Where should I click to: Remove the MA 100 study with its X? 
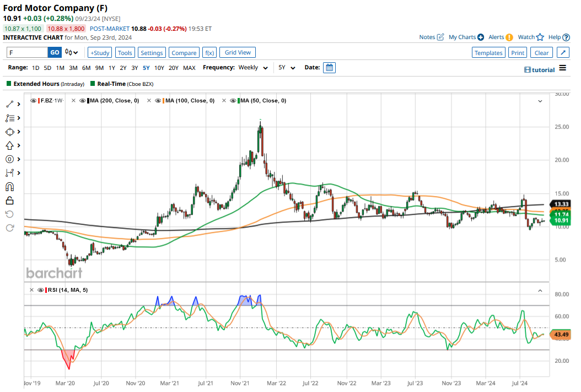[149, 101]
